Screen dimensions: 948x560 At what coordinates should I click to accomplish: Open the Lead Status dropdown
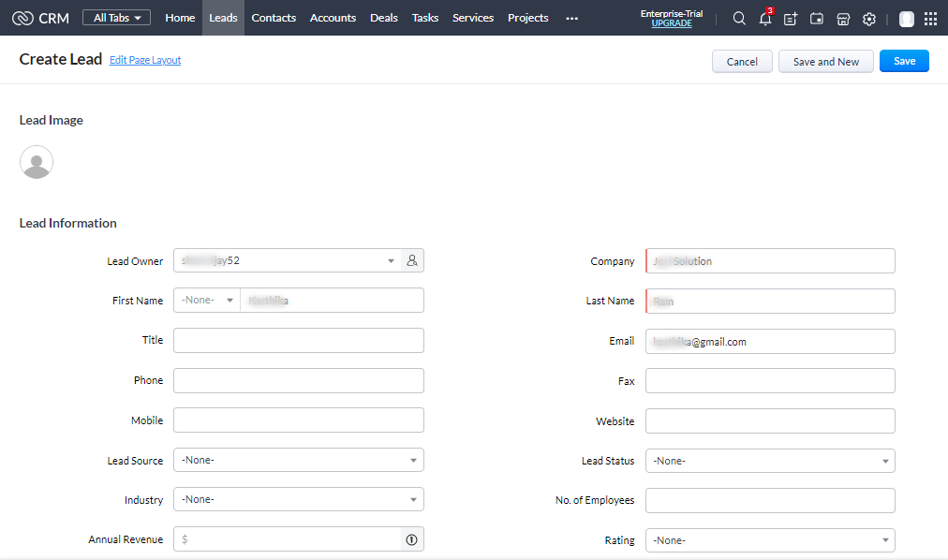770,461
